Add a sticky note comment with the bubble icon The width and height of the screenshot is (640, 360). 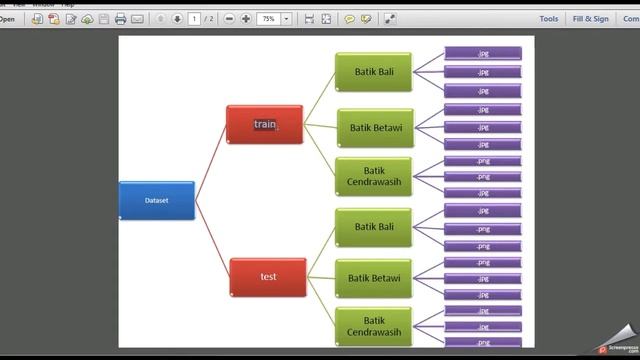pos(349,19)
